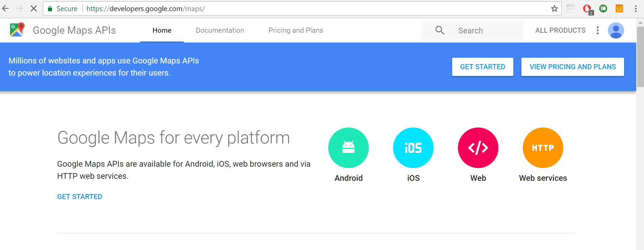Select the Home tab

click(162, 30)
